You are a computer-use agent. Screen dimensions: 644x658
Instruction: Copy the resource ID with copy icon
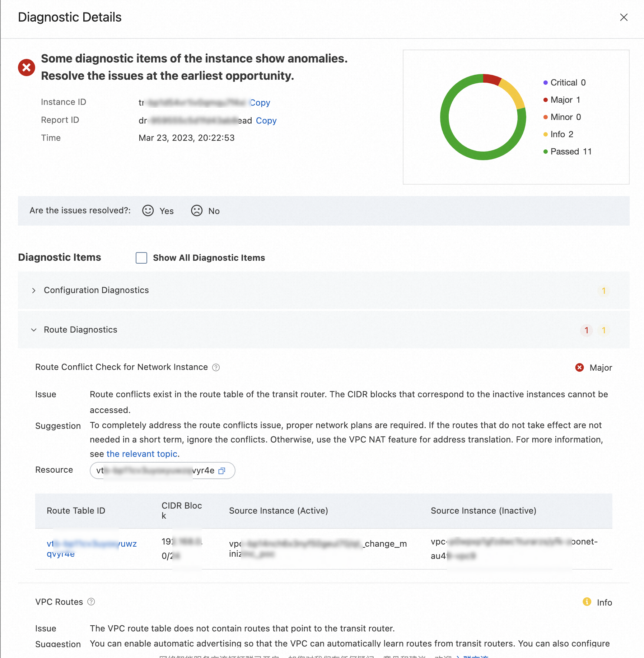222,471
